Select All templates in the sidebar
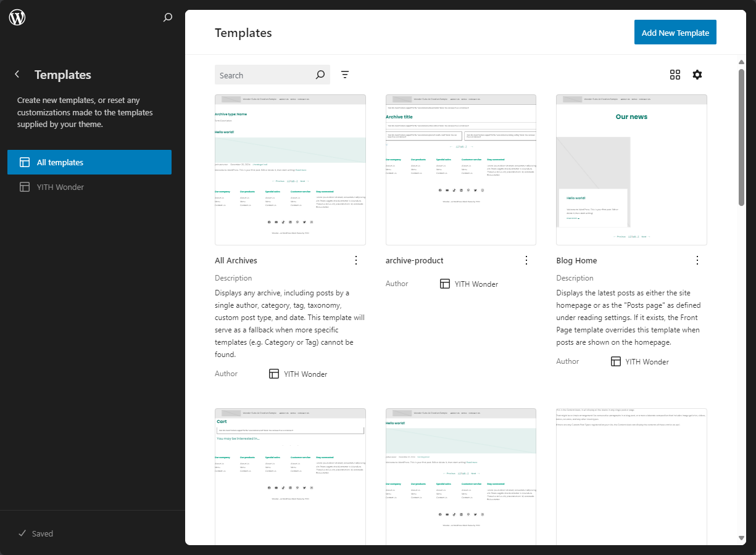Viewport: 756px width, 555px height. pyautogui.click(x=89, y=162)
